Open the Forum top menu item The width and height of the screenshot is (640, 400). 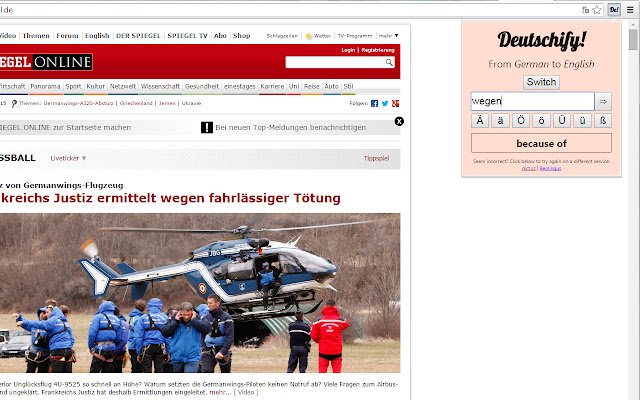pos(67,36)
